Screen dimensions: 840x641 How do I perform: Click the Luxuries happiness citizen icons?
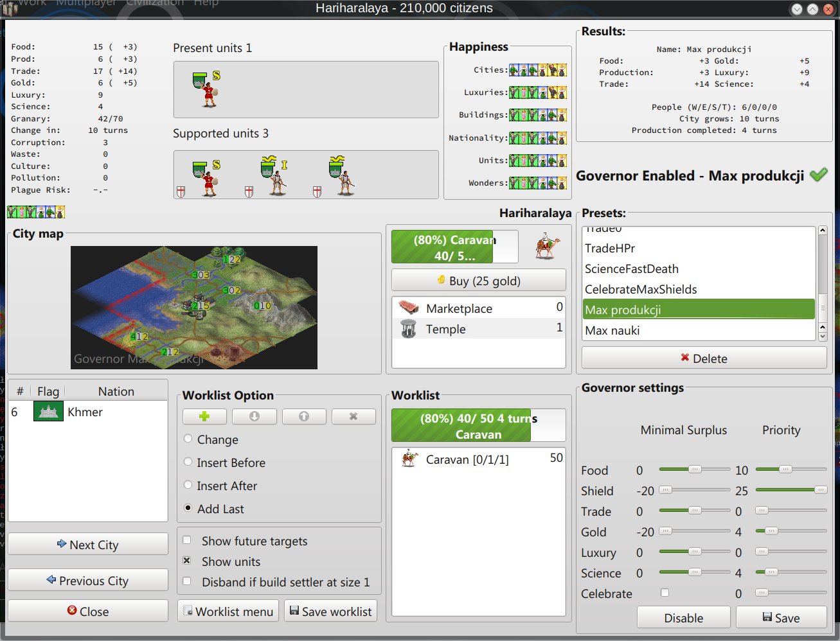538,92
